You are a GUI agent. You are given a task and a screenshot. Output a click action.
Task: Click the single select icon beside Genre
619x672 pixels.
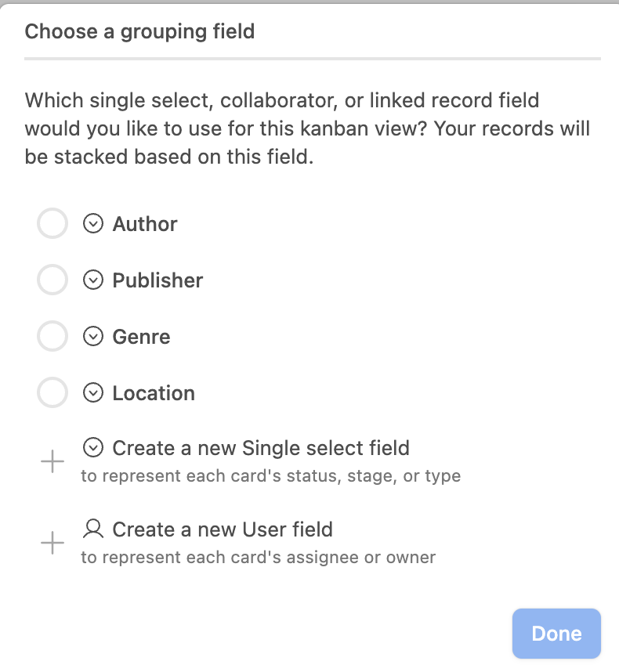(93, 337)
